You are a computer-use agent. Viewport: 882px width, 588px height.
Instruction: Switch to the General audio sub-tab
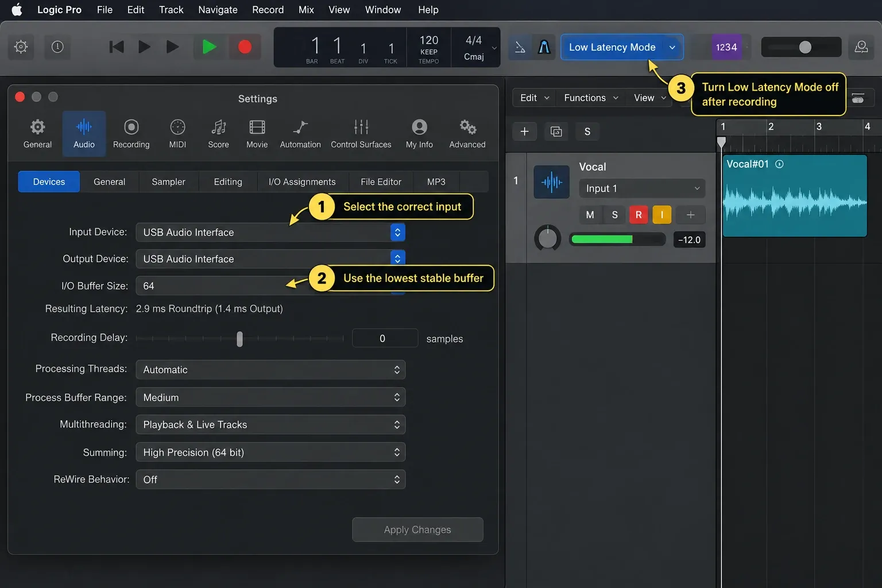coord(109,181)
